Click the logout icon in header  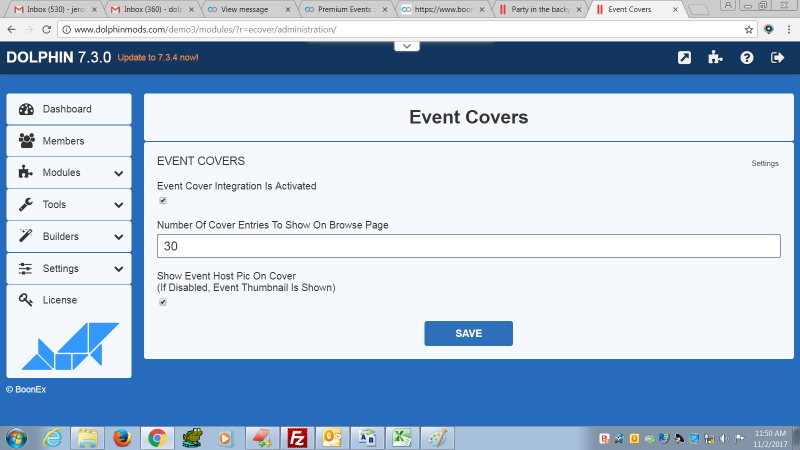[777, 58]
